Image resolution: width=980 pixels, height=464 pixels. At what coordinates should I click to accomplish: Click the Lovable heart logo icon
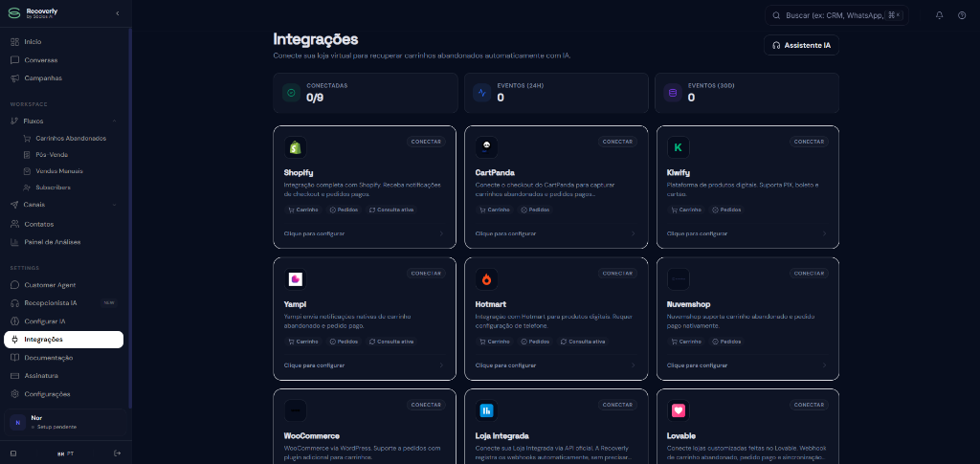coord(679,410)
